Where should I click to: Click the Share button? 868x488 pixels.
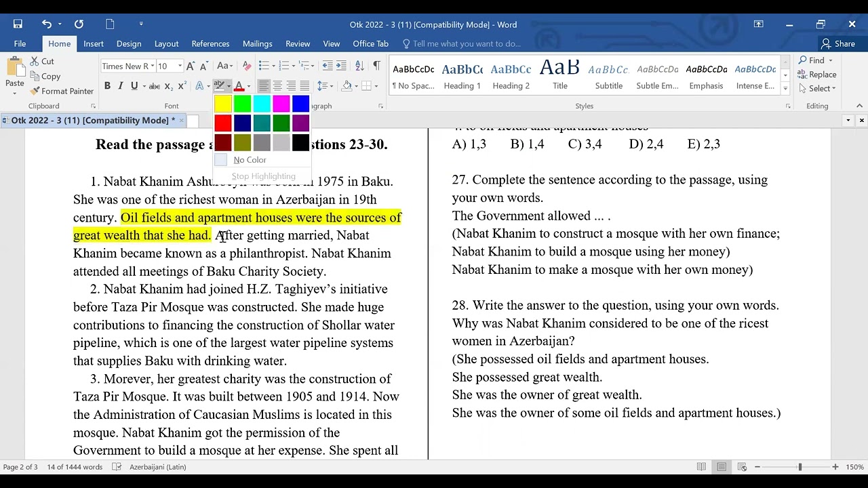pyautogui.click(x=838, y=43)
